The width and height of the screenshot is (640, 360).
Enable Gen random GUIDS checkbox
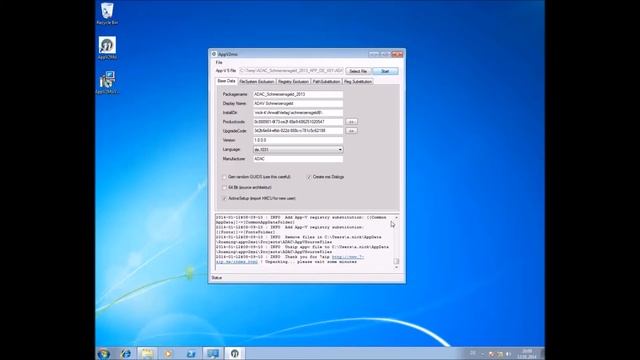[224, 177]
